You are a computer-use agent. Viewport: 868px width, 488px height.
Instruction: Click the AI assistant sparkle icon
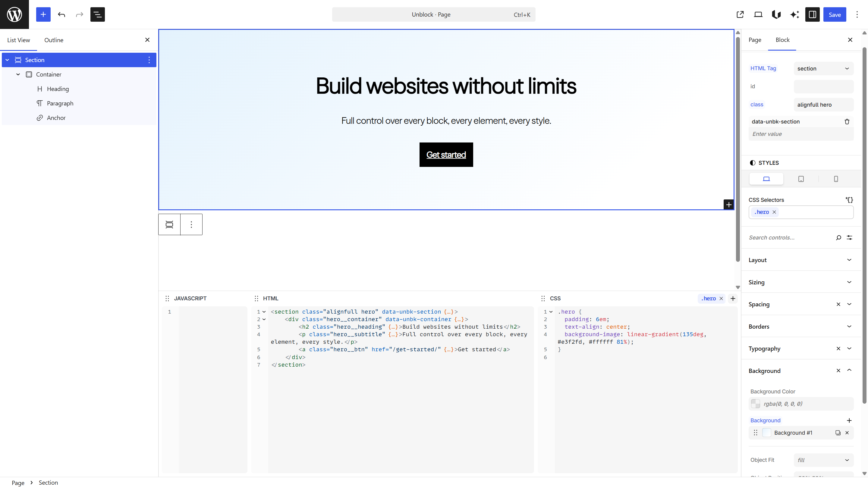click(x=795, y=14)
